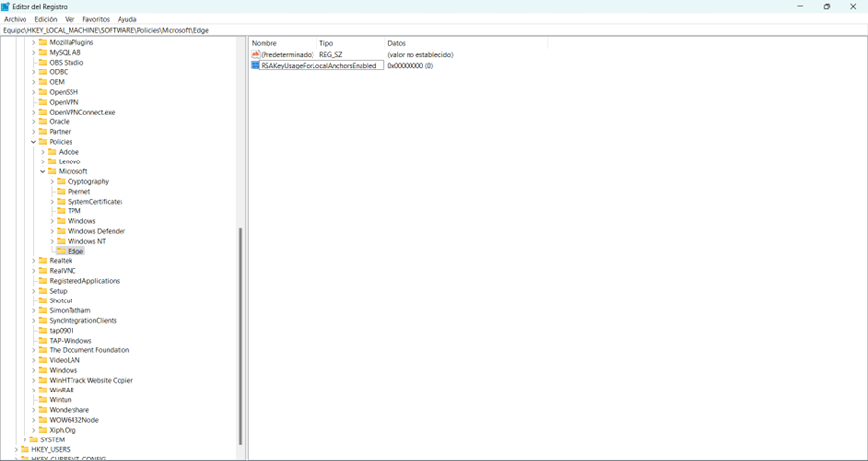Expand the Windows Defender key
This screenshot has height=461, width=868.
pos(52,231)
